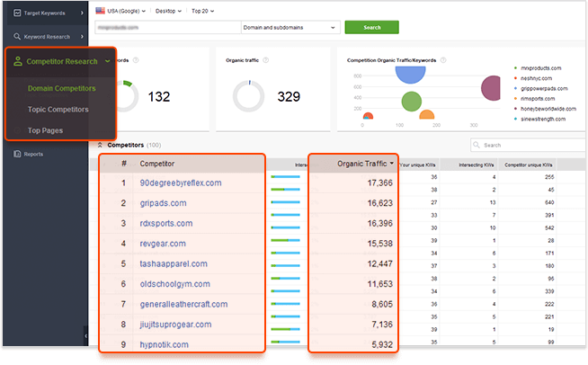Expand Target Keywords submenu arrow
Viewport: 588px width, 365px height.
82,13
